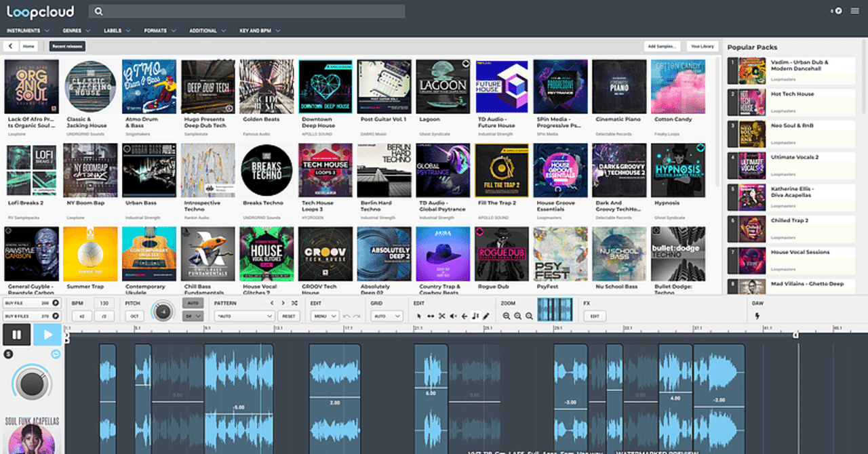Open the Pattern *AUTO dropdown
Screen dimensions: 868x454
tap(243, 316)
